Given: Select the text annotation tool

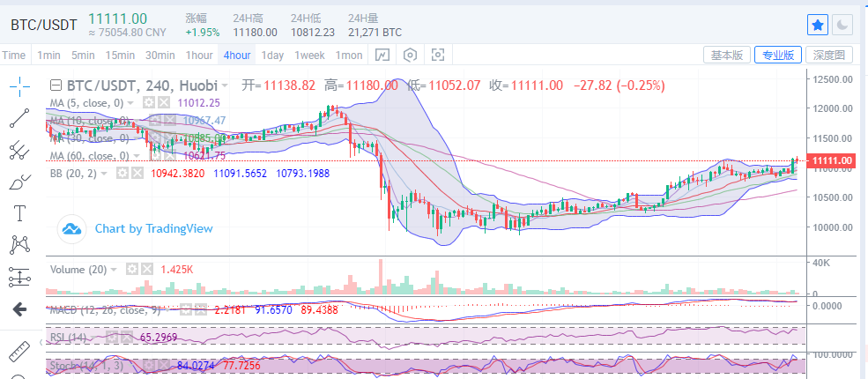Looking at the screenshot, I should [x=20, y=213].
